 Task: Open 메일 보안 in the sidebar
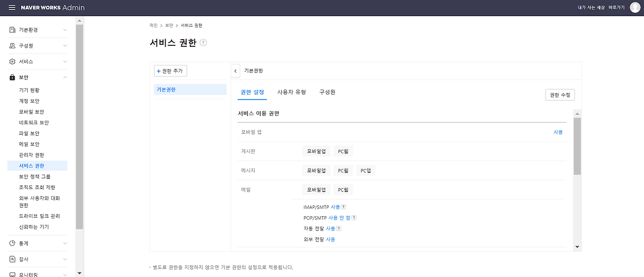(x=29, y=144)
